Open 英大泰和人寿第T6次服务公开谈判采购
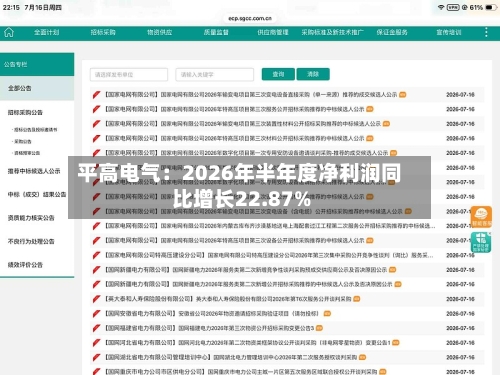 [x=228, y=299]
